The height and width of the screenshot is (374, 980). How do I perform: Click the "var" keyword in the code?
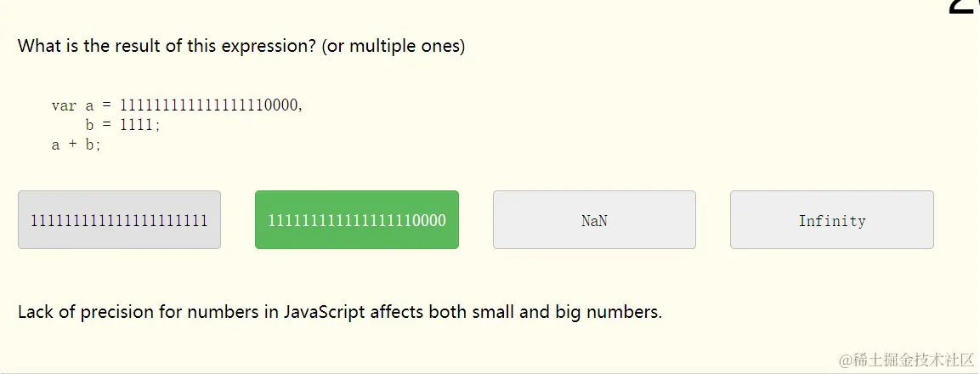pos(64,105)
